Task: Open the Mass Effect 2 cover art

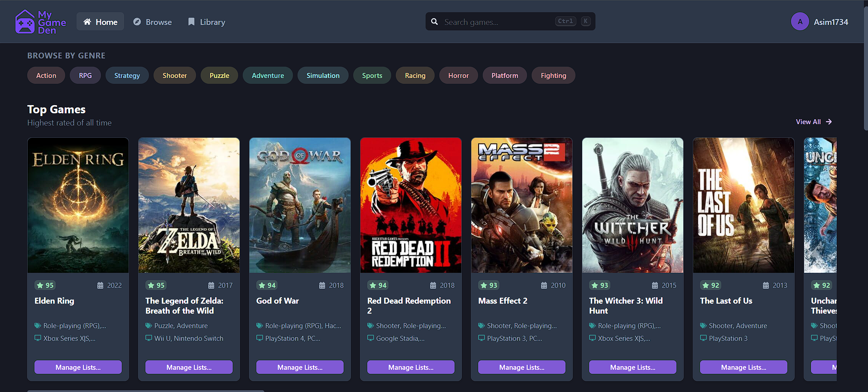Action: click(522, 205)
